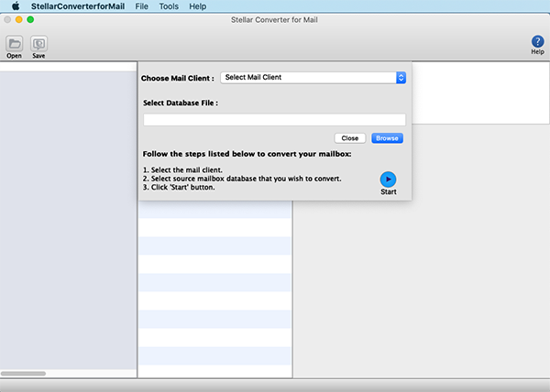Image resolution: width=550 pixels, height=392 pixels.
Task: Open the StellarConverterforMail app menu
Action: point(78,6)
